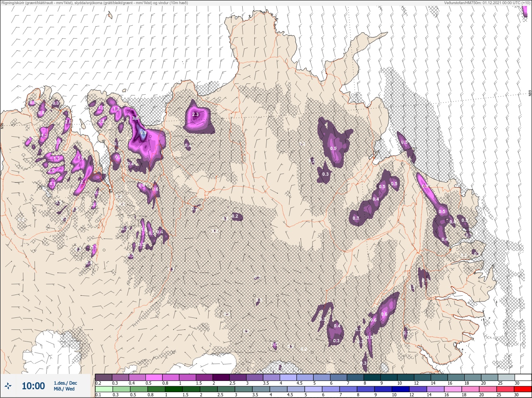Pick the darkest green swatch between 1 and 1.5
Viewport: 532px width, 398px height.
click(173, 390)
